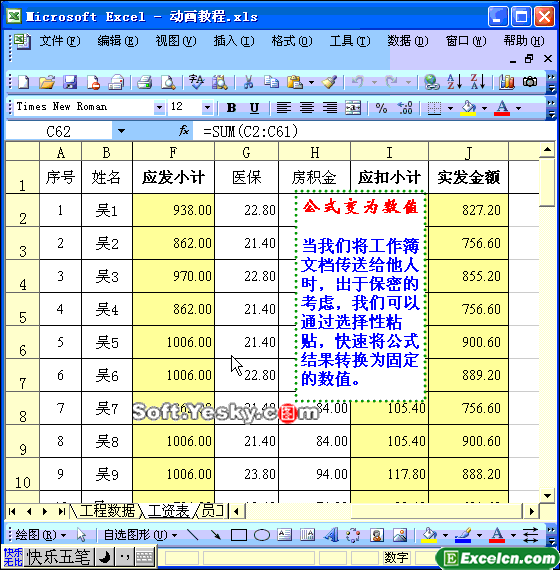Toggle soft keyboard in IME bar
Viewport: 560px width, 570px height.
pos(145,557)
